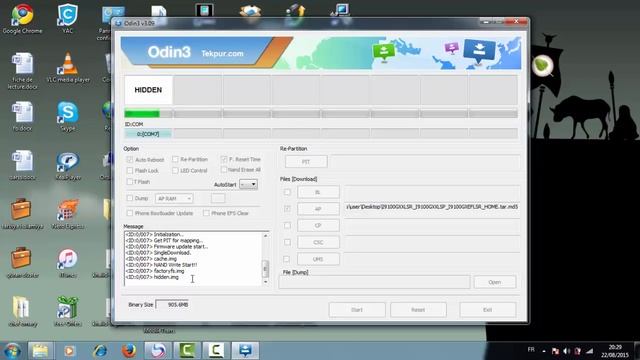Toggle the F. Reset Time checkbox
This screenshot has width=640, height=360.
coord(224,159)
